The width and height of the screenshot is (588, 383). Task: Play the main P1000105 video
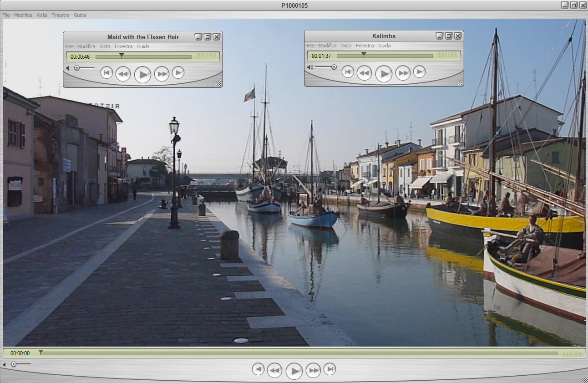click(294, 371)
